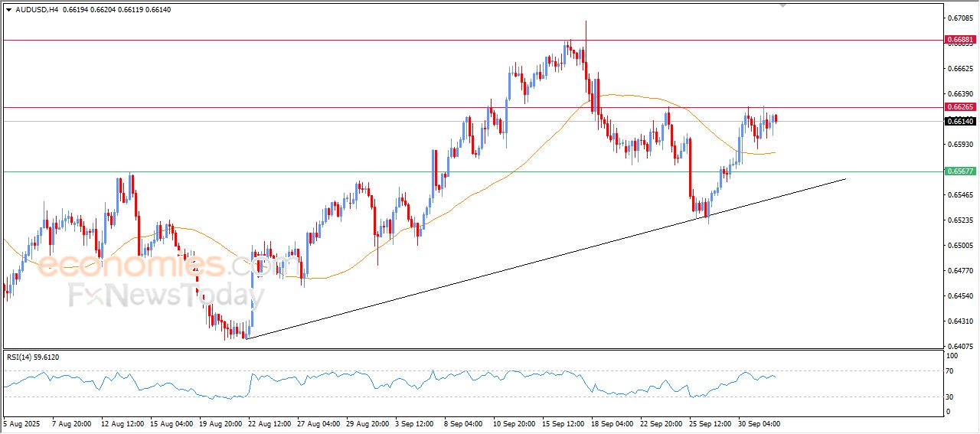980x434 pixels.
Task: Click the red 0.66265 price tag
Action: tap(960, 107)
